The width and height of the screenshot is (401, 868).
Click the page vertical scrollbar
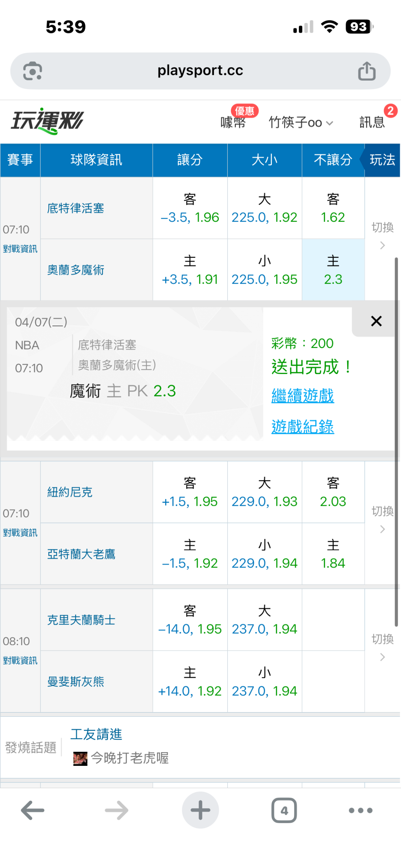(x=396, y=442)
